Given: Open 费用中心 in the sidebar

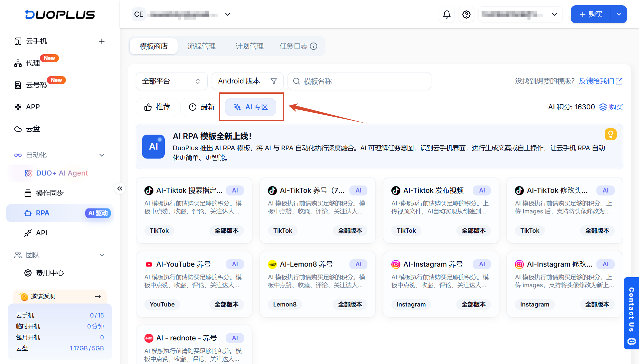Looking at the screenshot, I should [50, 273].
